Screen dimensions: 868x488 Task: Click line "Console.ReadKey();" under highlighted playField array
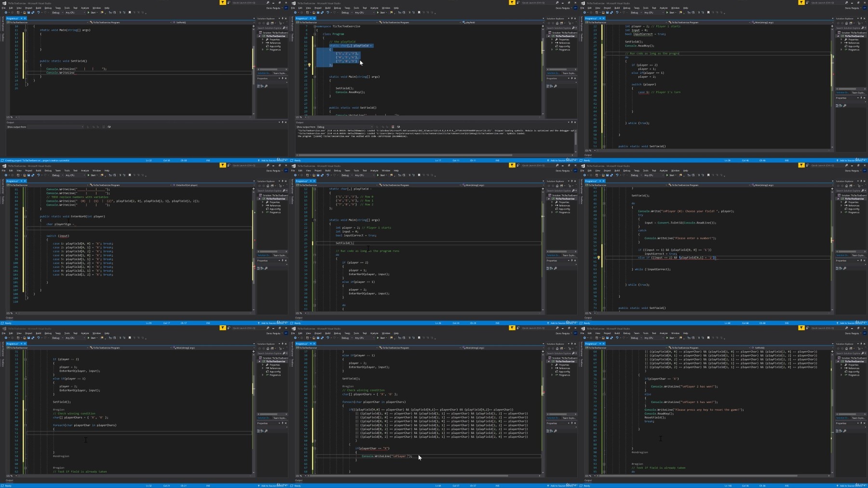pyautogui.click(x=350, y=92)
